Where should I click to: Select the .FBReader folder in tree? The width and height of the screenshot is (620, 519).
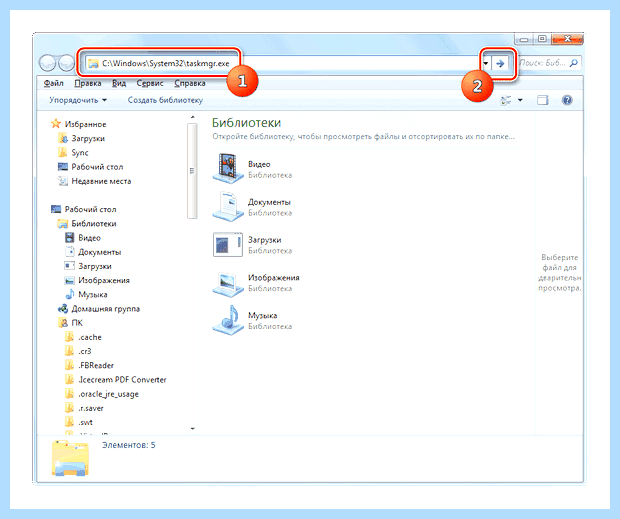click(96, 366)
